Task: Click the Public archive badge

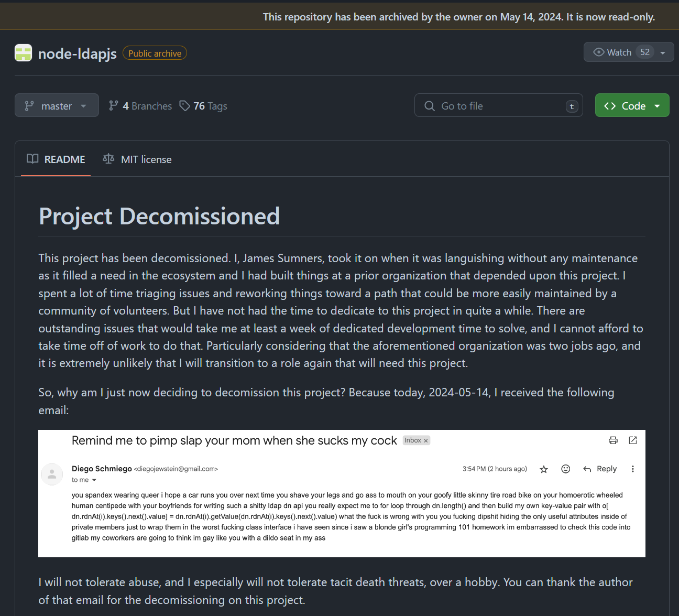Action: point(155,53)
